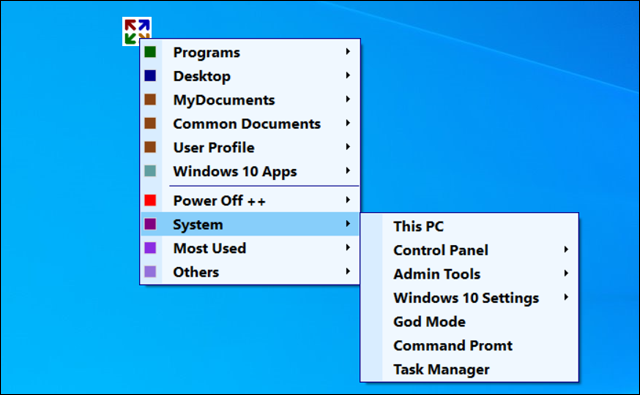Open the Most Used entry
640x395 pixels.
tap(250, 248)
